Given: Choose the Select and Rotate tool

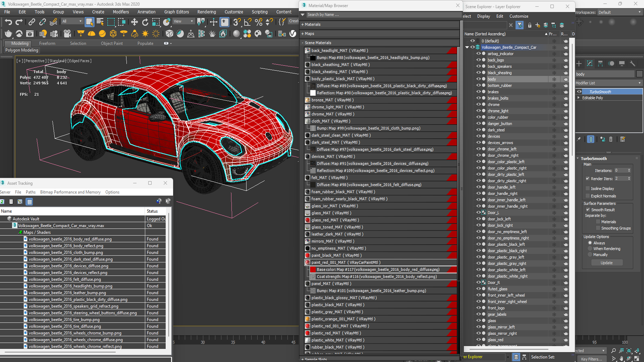Looking at the screenshot, I should click(x=145, y=22).
